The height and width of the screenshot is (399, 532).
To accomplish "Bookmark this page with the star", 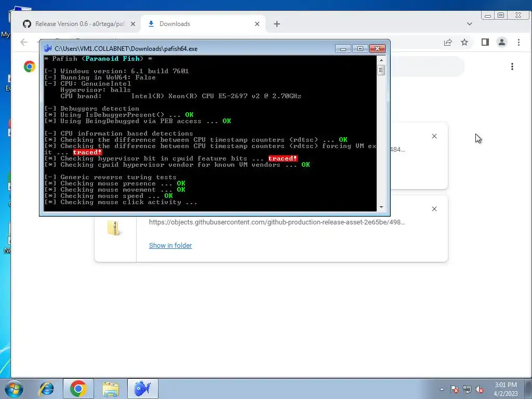I will (464, 42).
